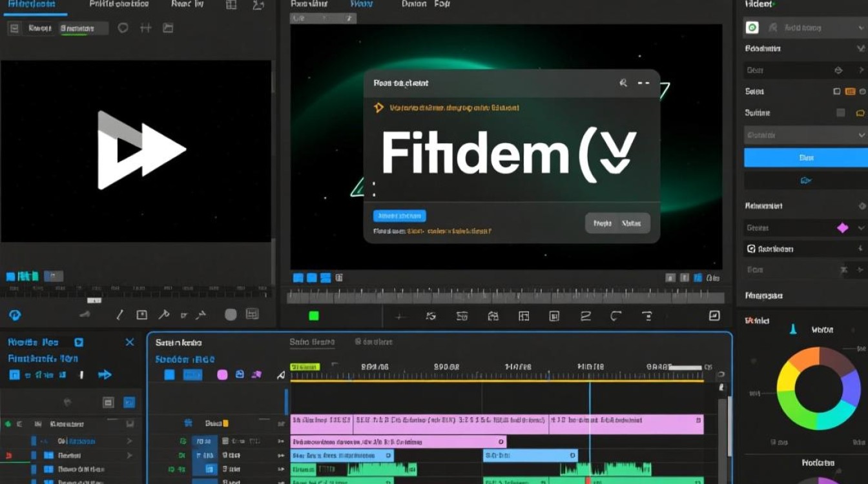868x484 pixels.
Task: Click the solid blue square in timeline header
Action: pyautogui.click(x=169, y=374)
